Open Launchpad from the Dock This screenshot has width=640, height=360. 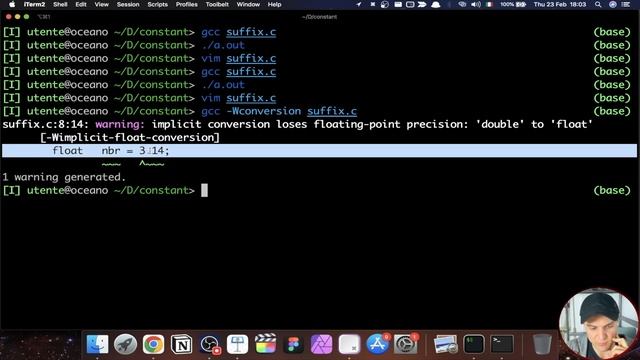point(125,344)
